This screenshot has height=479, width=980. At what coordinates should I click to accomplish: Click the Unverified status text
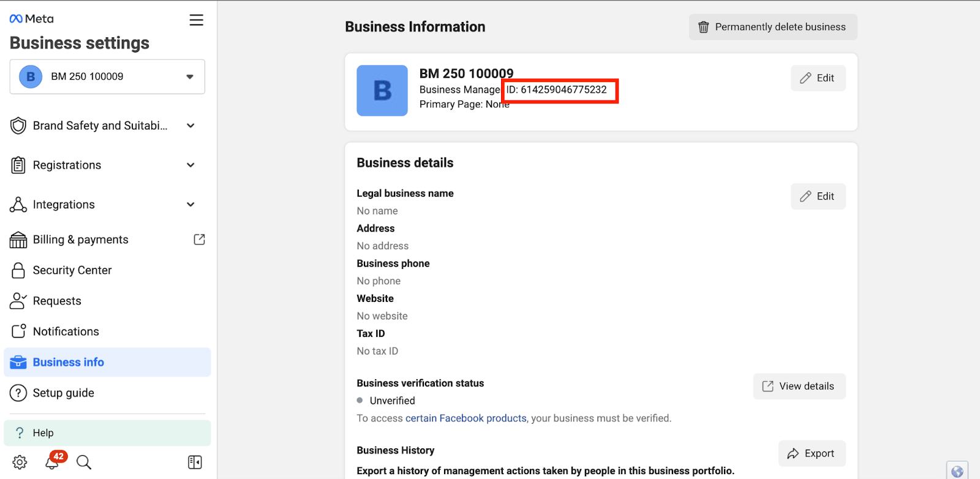(x=393, y=401)
